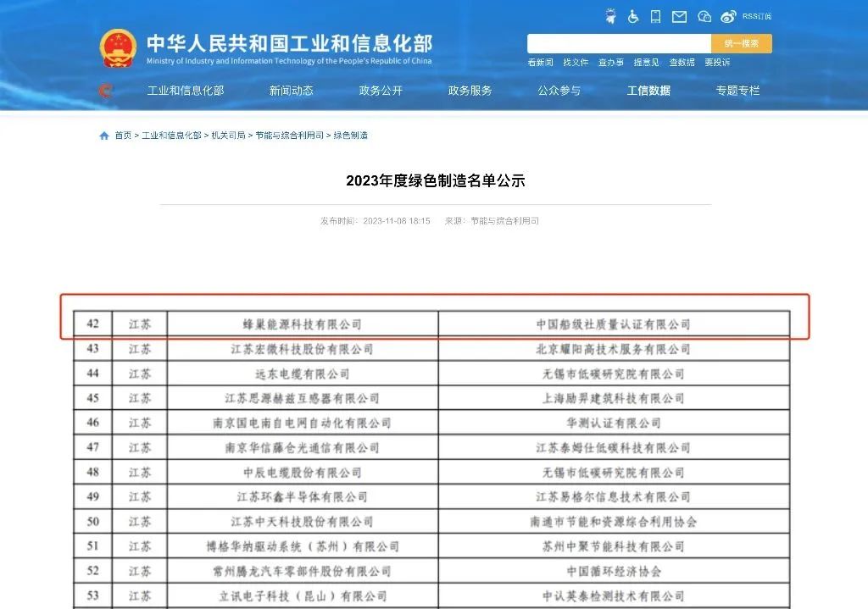Open the 看新闻 quick link

pos(540,62)
